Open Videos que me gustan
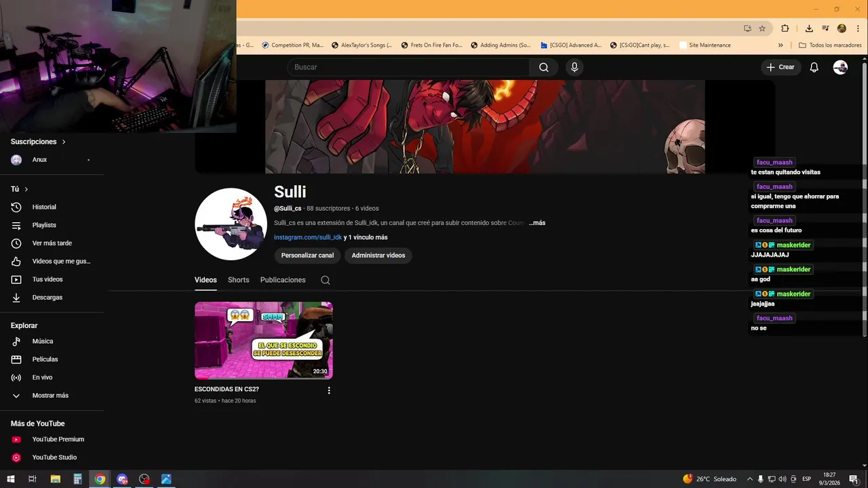Image resolution: width=868 pixels, height=488 pixels. click(x=52, y=261)
